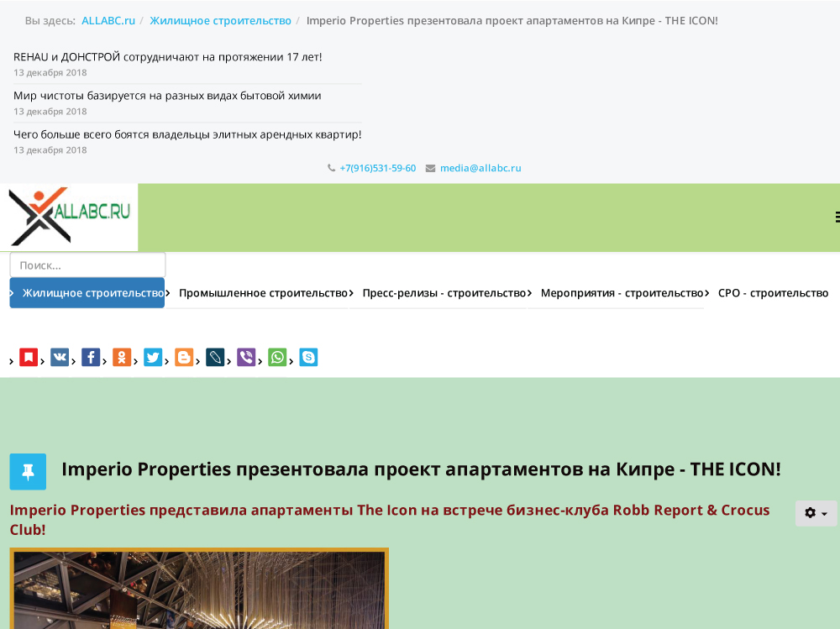840x629 pixels.
Task: Click the red subtitle about Robb Report & Crocus Club
Action: pos(390,520)
